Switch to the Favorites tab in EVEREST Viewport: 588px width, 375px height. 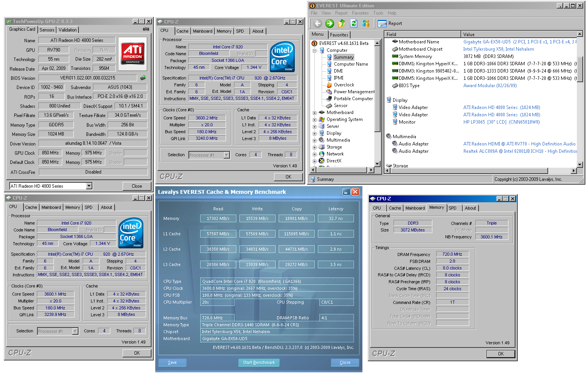click(339, 35)
